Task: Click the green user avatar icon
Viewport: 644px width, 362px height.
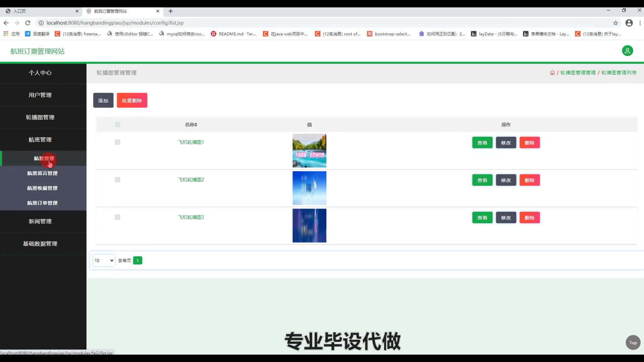Action: (x=627, y=51)
